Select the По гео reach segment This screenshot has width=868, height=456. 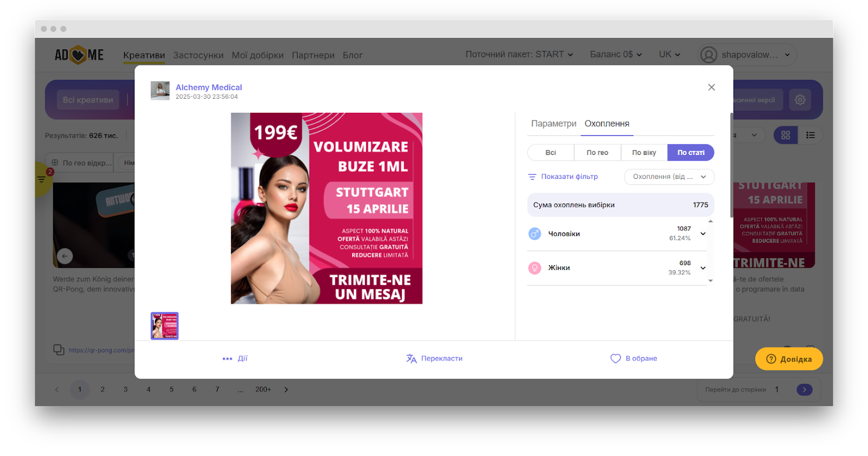point(597,153)
